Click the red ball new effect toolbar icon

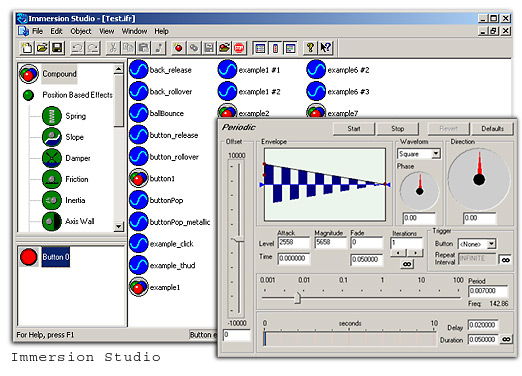click(178, 48)
